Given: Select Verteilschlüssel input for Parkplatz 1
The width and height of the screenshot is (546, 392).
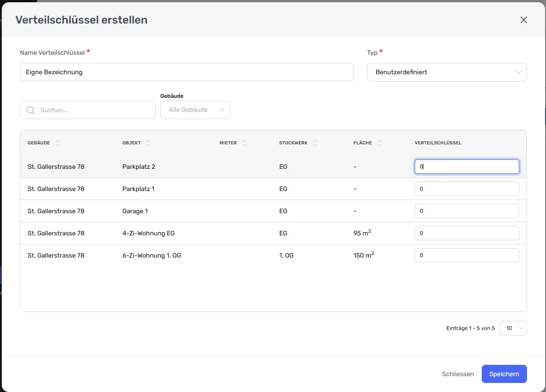Looking at the screenshot, I should coord(467,189).
